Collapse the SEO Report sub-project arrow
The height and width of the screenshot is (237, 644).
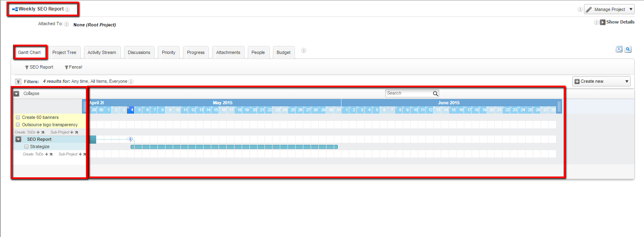(x=18, y=139)
